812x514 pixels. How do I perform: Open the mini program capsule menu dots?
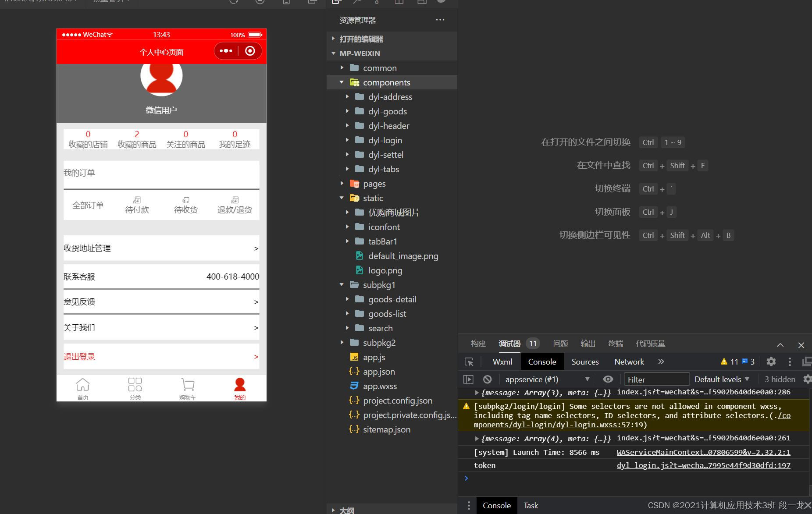tap(226, 51)
